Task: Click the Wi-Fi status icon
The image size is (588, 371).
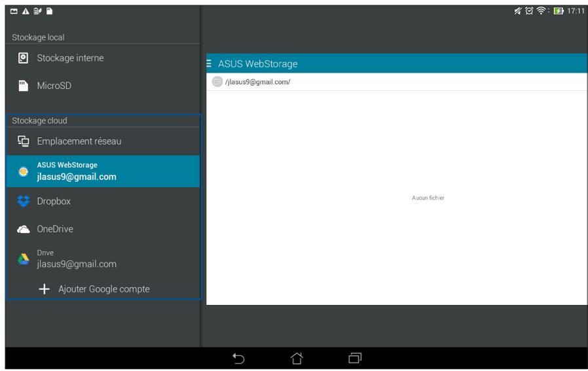Action: 541,11
